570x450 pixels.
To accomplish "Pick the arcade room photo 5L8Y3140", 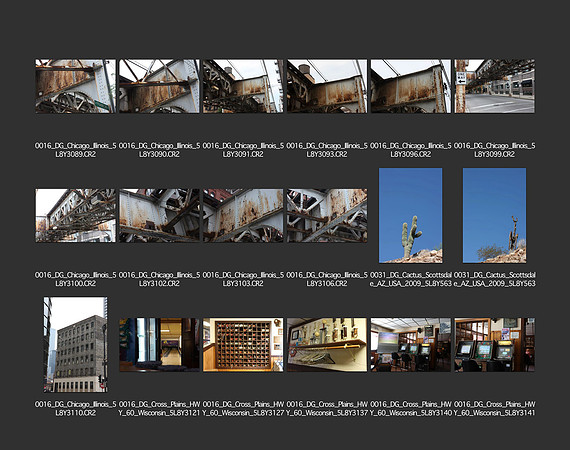I will [x=411, y=345].
